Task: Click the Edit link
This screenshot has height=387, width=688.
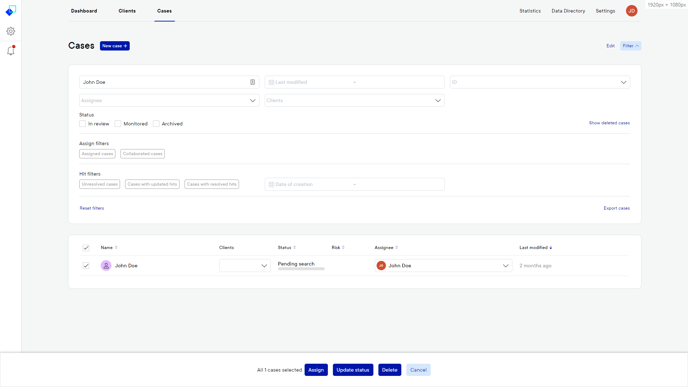Action: point(610,46)
